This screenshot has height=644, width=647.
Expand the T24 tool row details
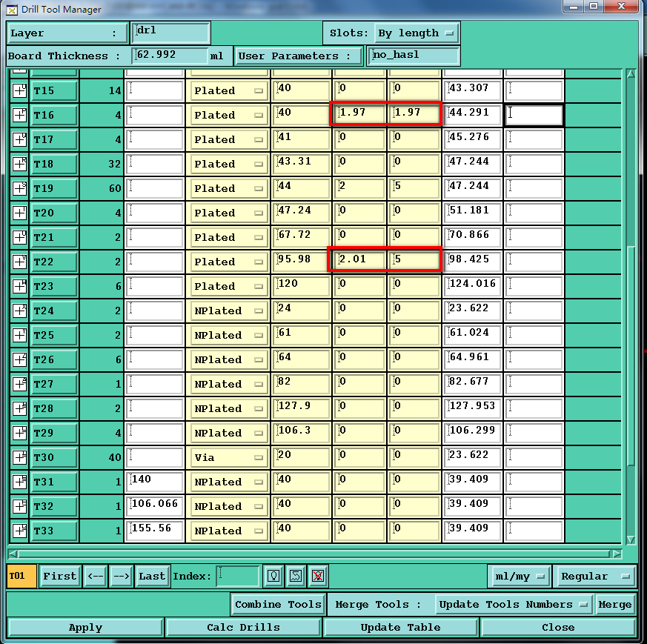pyautogui.click(x=19, y=311)
